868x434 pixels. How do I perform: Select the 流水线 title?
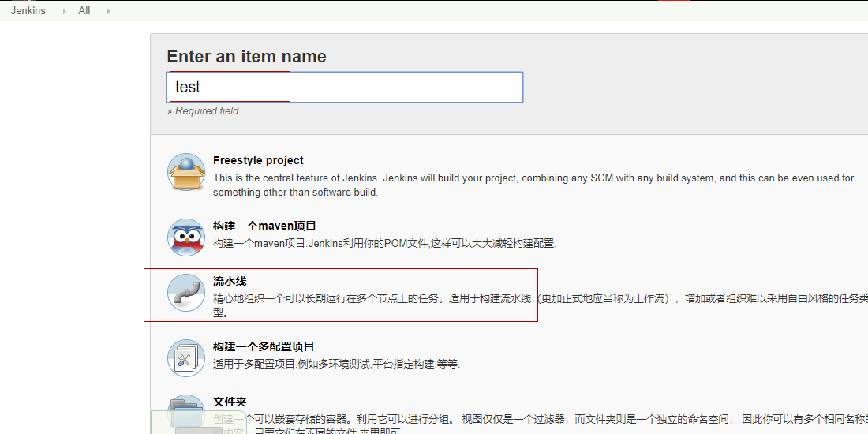click(230, 281)
